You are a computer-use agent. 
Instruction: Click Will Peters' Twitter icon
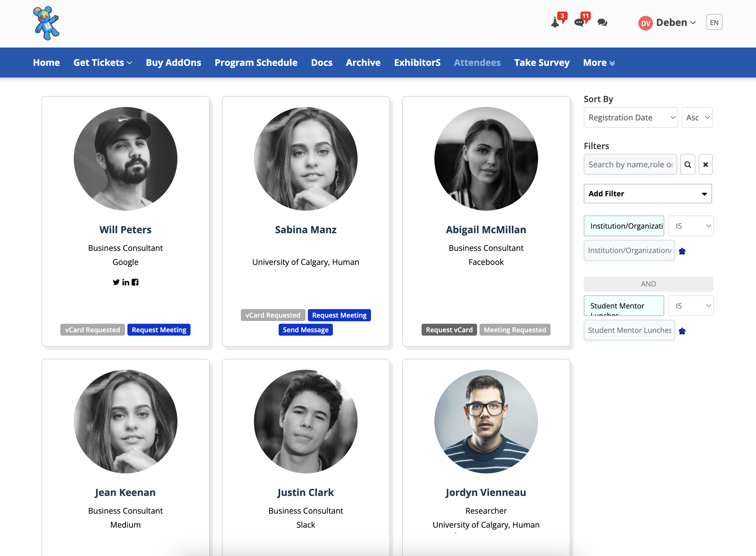pos(116,282)
